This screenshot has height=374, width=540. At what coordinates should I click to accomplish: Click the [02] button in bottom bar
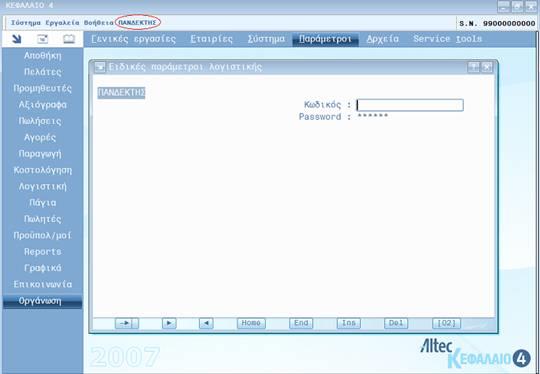(446, 323)
